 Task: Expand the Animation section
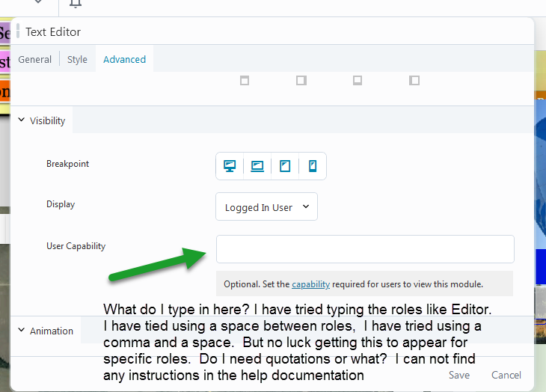(46, 331)
